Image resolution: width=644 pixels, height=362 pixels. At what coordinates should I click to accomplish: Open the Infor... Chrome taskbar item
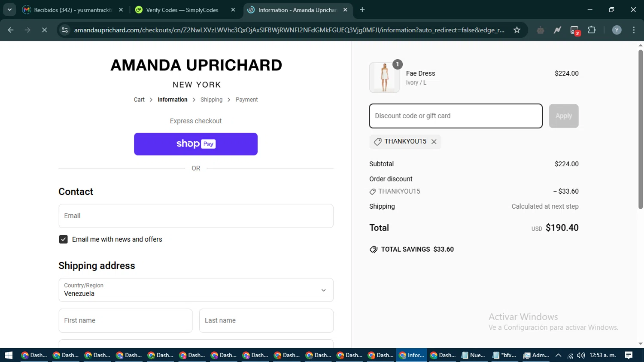pyautogui.click(x=412, y=355)
